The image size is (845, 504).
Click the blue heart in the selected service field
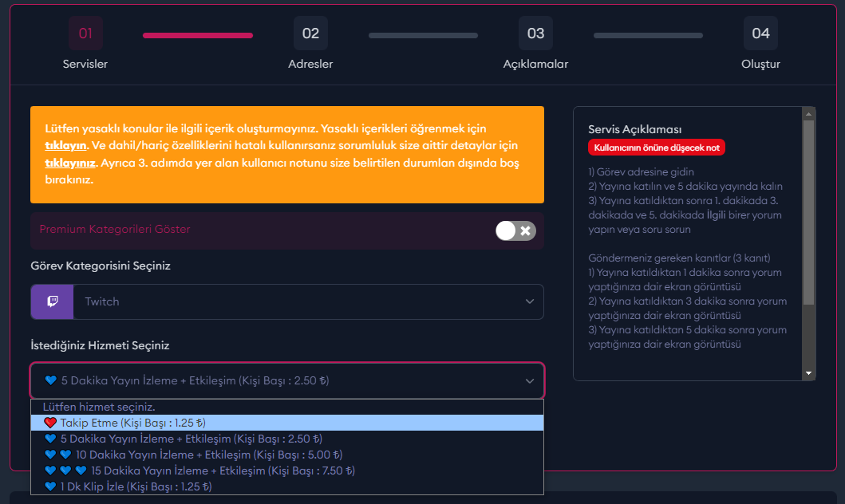pyautogui.click(x=50, y=380)
